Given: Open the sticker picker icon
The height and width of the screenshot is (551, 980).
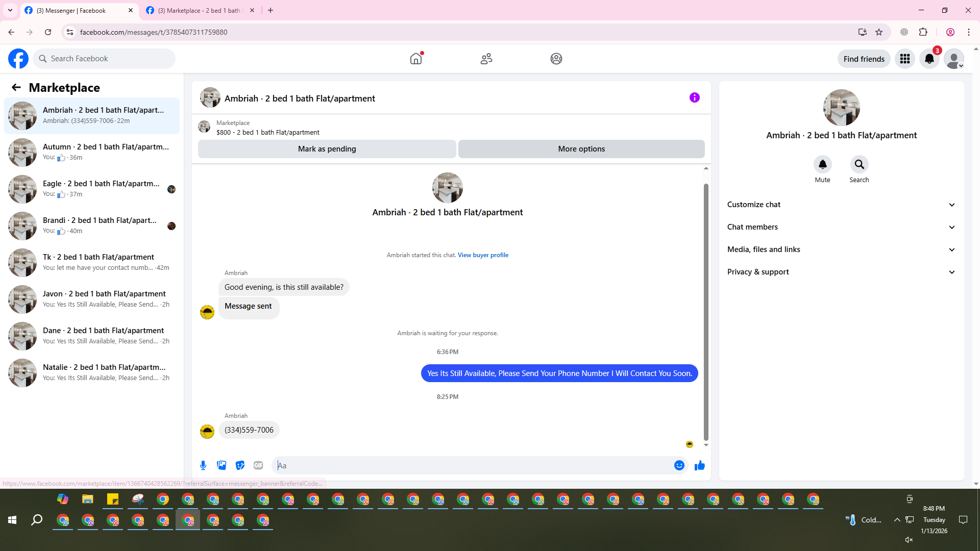Looking at the screenshot, I should 240,465.
